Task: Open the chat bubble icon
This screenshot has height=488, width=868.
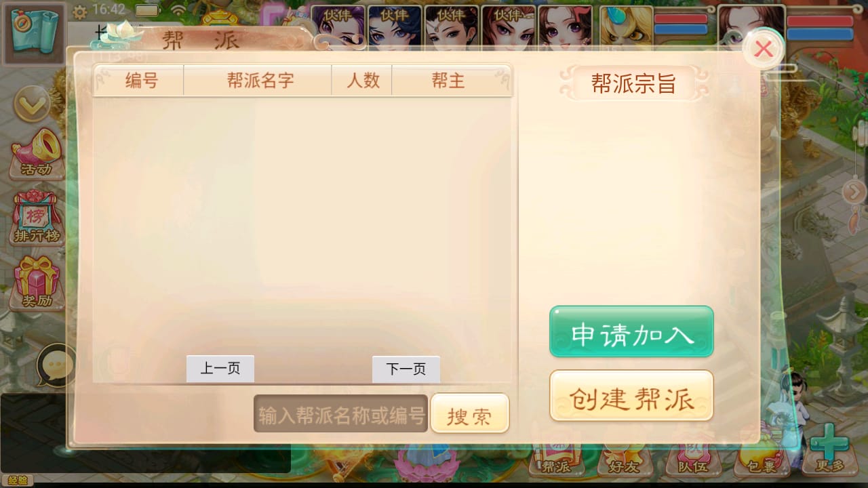Action: pyautogui.click(x=54, y=365)
